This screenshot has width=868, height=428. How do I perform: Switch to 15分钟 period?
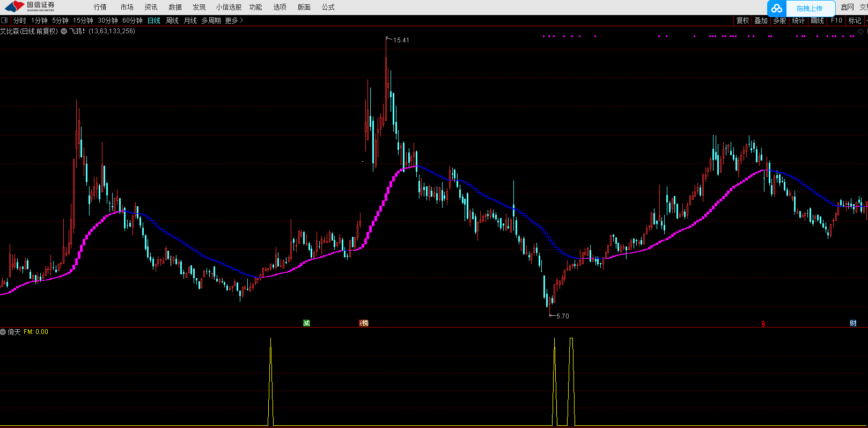coord(83,20)
